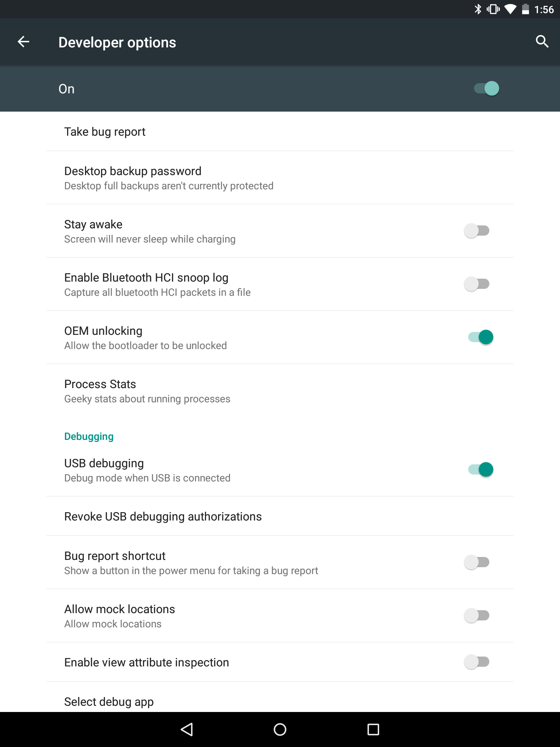
Task: Open search with the magnifier icon
Action: [x=542, y=42]
